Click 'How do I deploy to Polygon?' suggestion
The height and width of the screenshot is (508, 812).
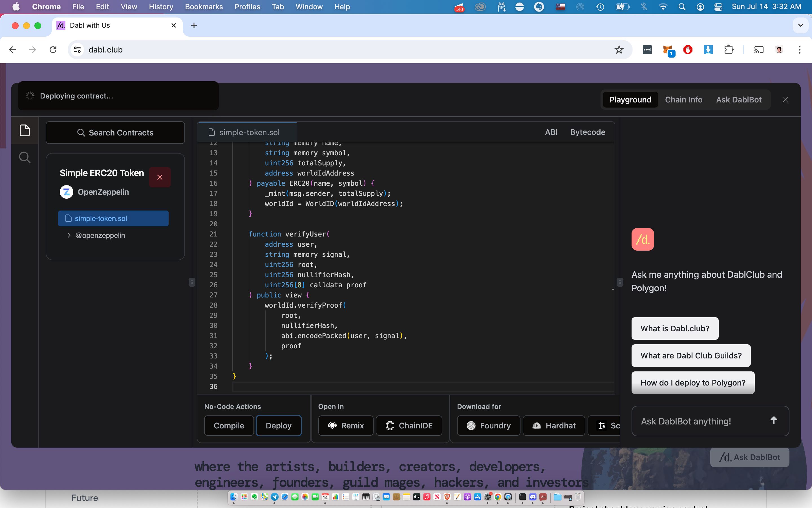click(693, 383)
